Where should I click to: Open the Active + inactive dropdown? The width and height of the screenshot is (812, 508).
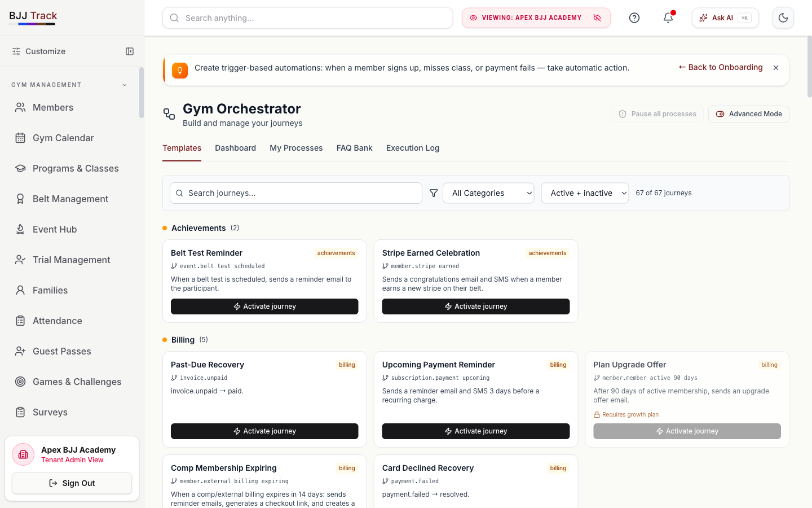(x=585, y=193)
